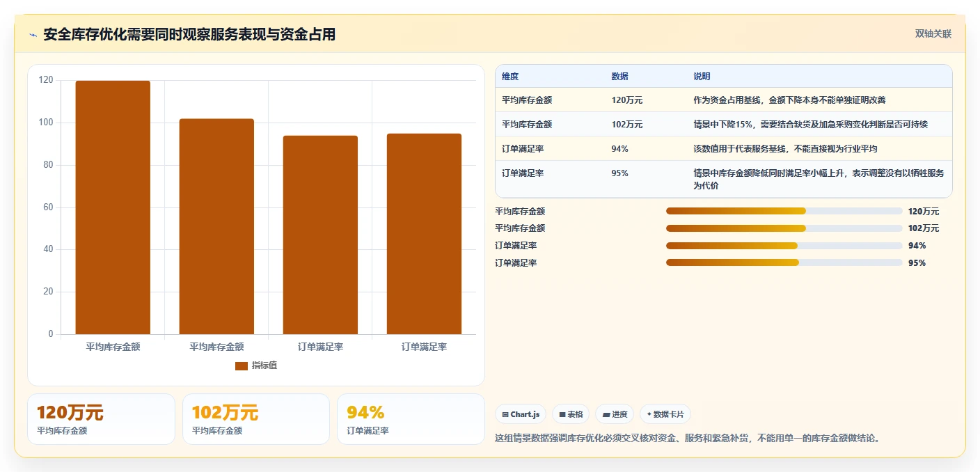Click the 102万元 value beside its progress bar
The width and height of the screenshot is (980, 472).
click(924, 228)
